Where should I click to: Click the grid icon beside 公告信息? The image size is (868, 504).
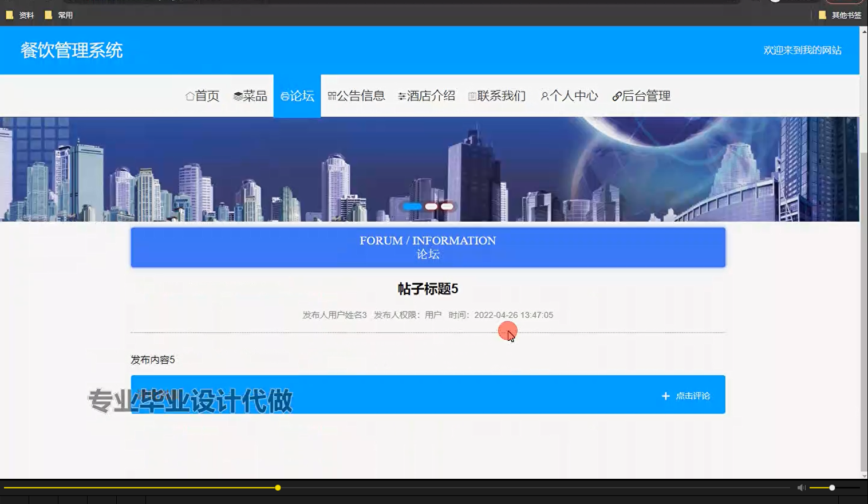coord(333,96)
